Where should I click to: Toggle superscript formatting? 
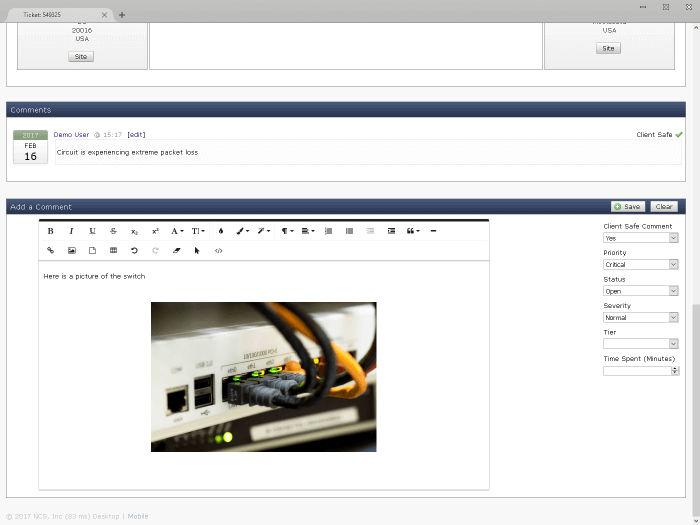[155, 231]
